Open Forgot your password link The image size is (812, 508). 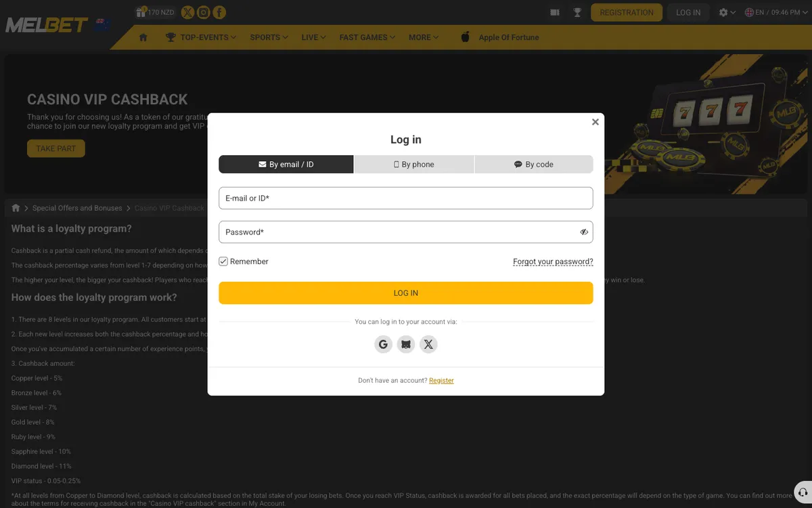[x=553, y=261]
